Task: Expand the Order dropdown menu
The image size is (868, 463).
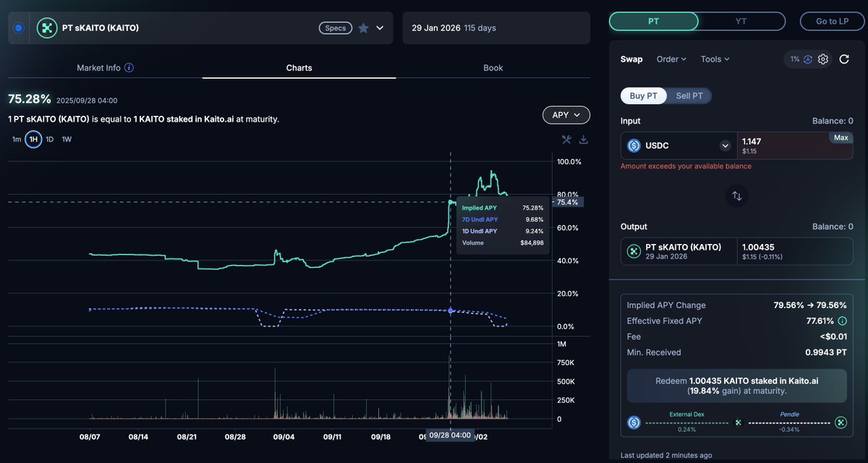Action: coord(671,59)
